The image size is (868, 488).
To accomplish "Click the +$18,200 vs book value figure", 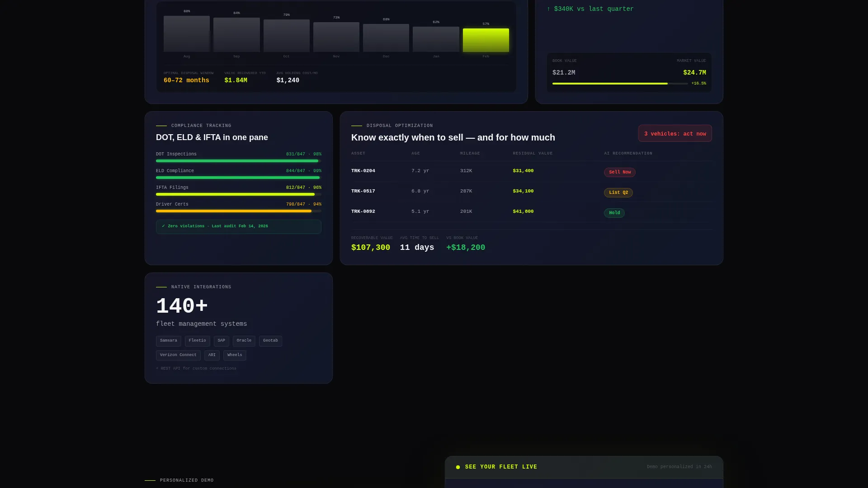I will (x=466, y=248).
